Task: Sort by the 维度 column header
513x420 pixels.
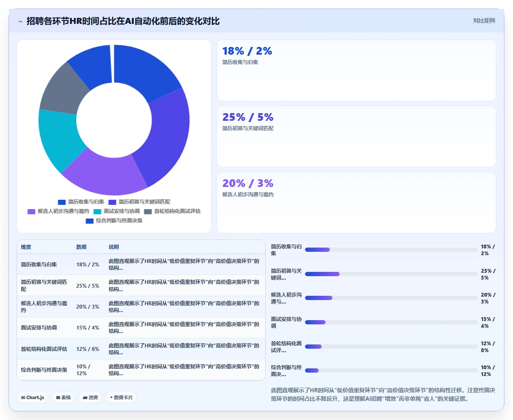Action: 26,247
